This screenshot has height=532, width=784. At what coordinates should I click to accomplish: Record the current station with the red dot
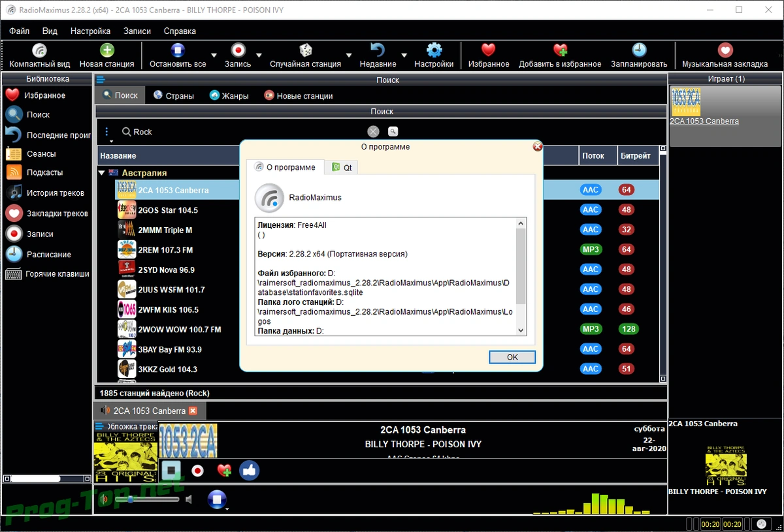click(x=197, y=470)
